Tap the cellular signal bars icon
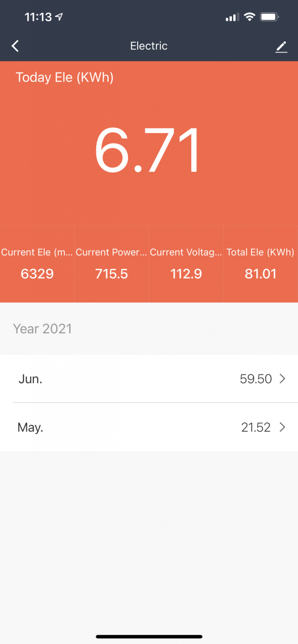Screen dimensions: 298x644 pos(232,17)
